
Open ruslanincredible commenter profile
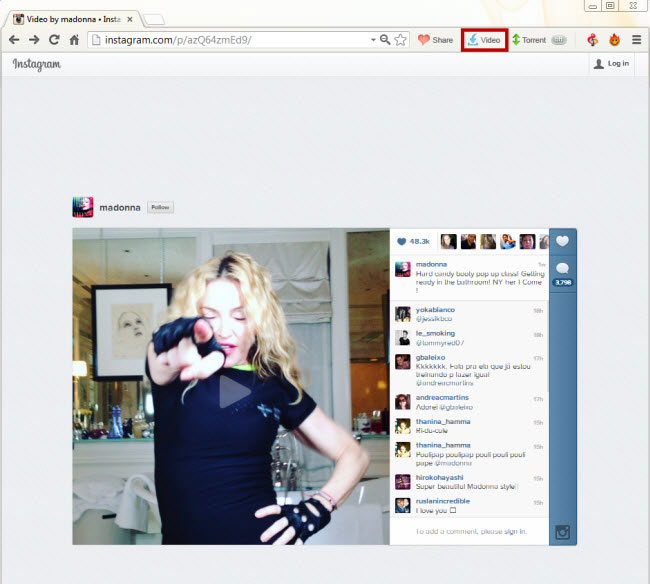point(443,501)
